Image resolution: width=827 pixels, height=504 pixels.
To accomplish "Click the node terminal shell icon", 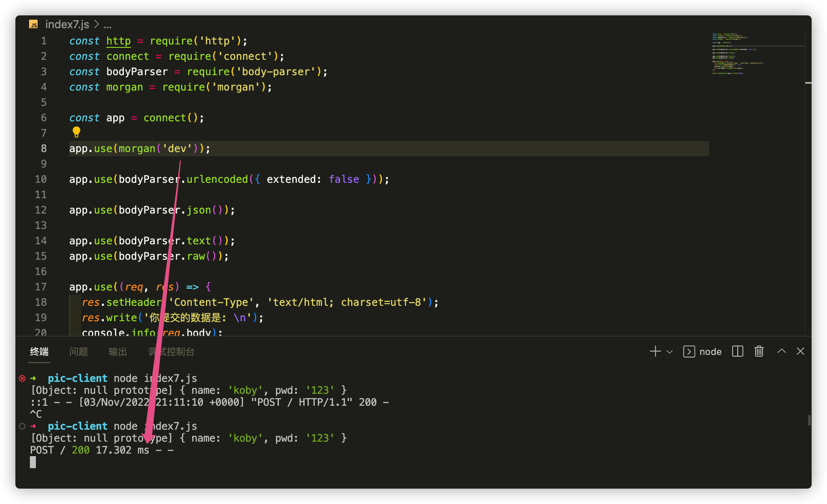I will [x=689, y=351].
